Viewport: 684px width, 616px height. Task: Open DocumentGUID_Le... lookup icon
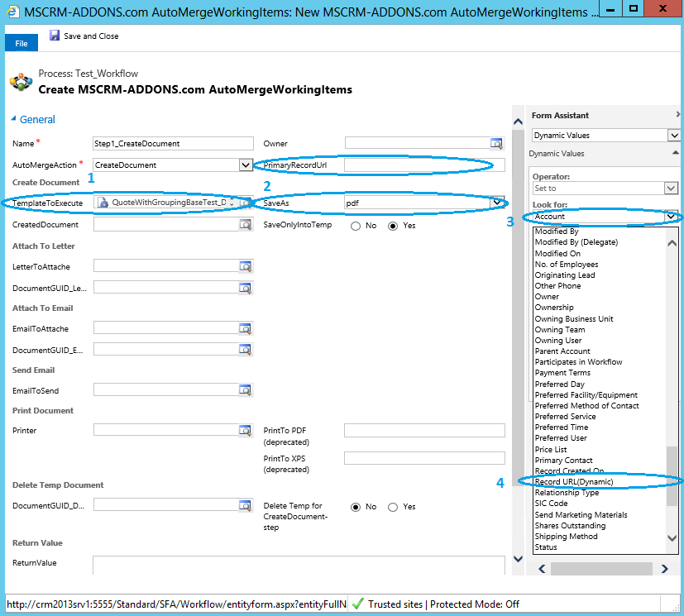click(246, 288)
